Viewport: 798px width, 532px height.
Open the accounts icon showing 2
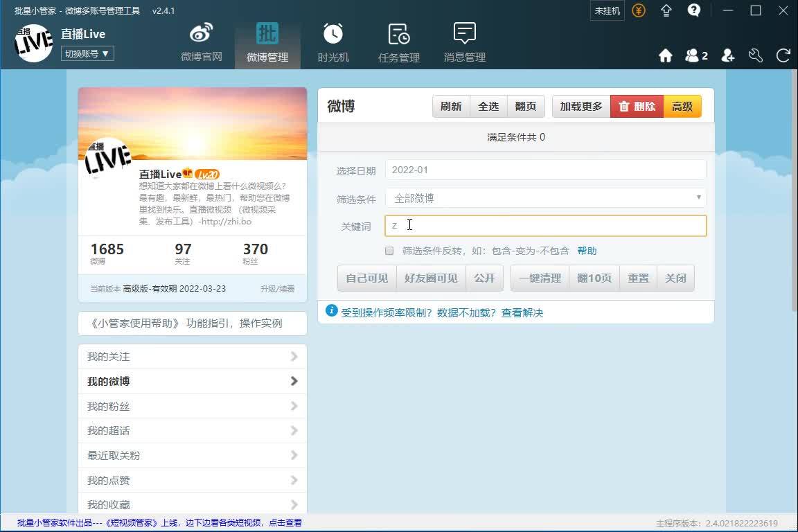695,56
